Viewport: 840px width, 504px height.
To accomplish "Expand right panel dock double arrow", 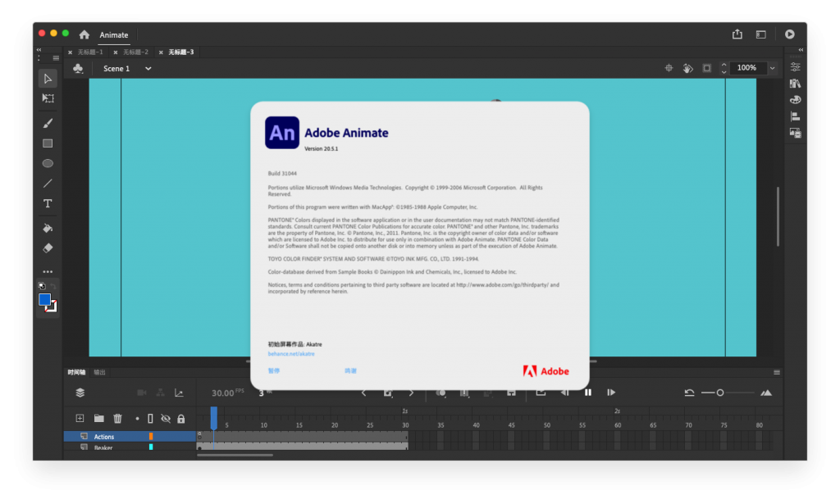I will [x=801, y=50].
